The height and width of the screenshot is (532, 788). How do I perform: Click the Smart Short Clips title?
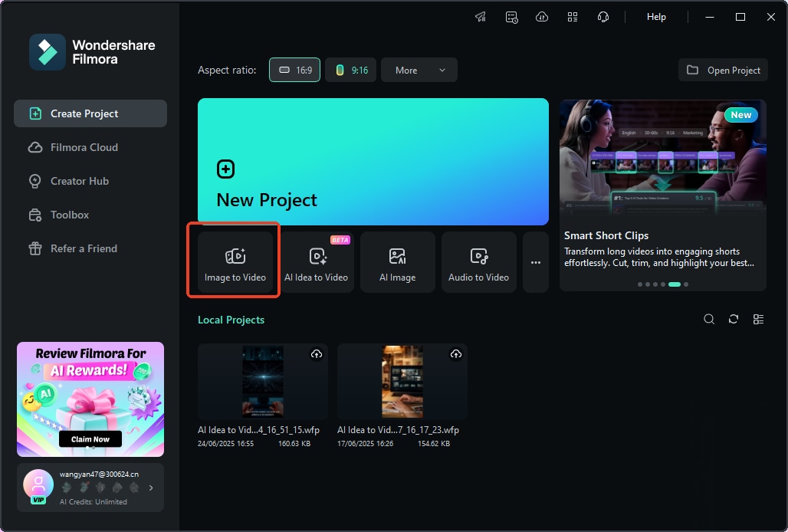click(x=606, y=235)
